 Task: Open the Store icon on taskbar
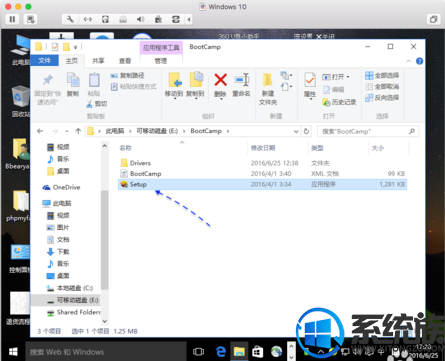click(x=257, y=352)
